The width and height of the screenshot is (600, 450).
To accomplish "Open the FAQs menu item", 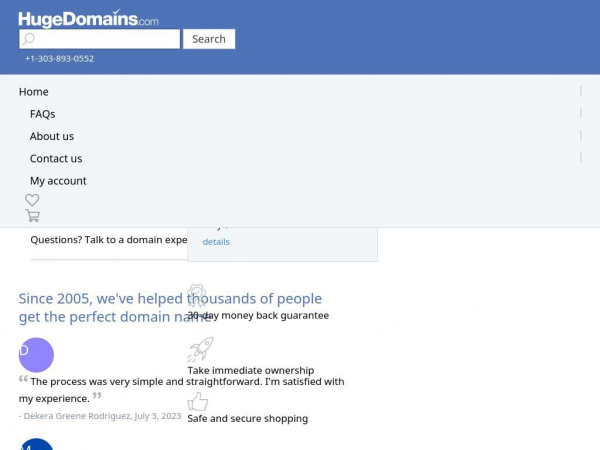I will (42, 114).
